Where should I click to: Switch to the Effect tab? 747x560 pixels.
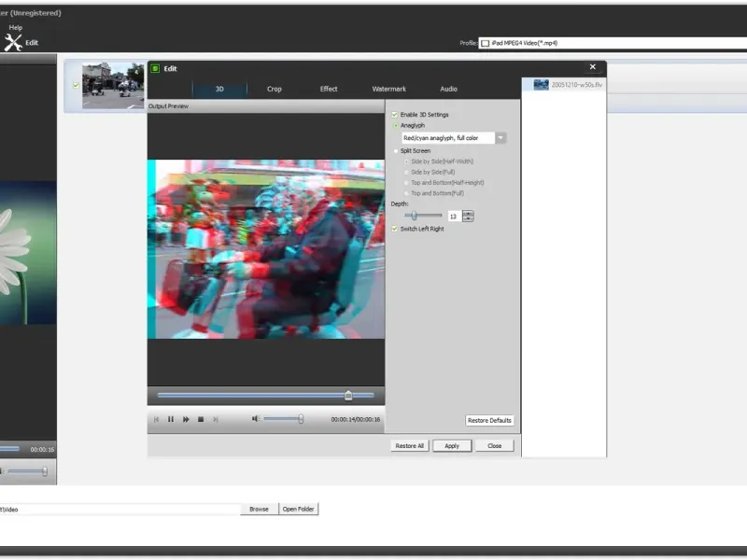[x=329, y=89]
